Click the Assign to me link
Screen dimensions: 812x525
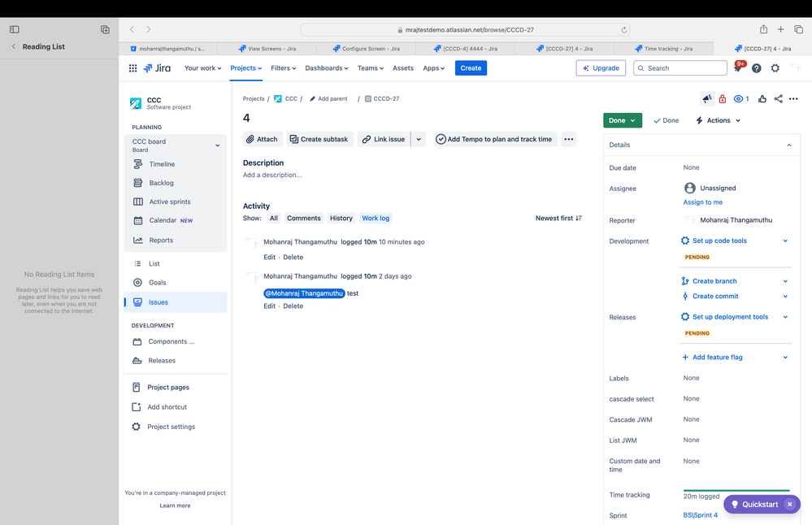[x=703, y=202]
